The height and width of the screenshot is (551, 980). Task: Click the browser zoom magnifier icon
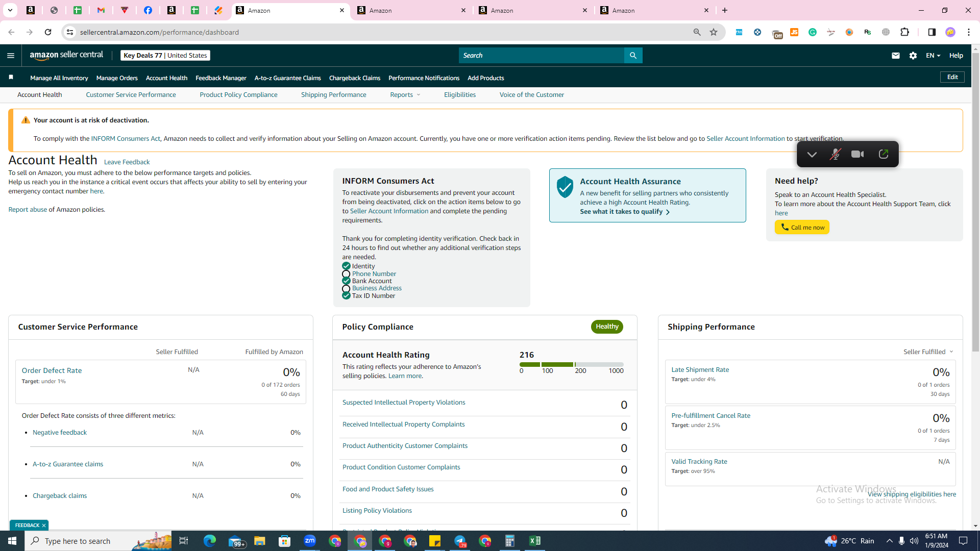coord(697,32)
